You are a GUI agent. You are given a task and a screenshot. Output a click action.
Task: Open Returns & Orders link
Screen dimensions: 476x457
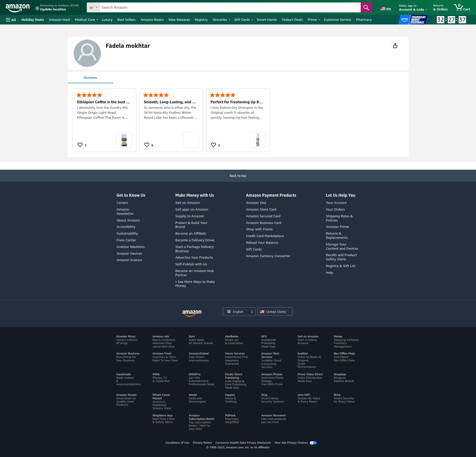tap(440, 8)
